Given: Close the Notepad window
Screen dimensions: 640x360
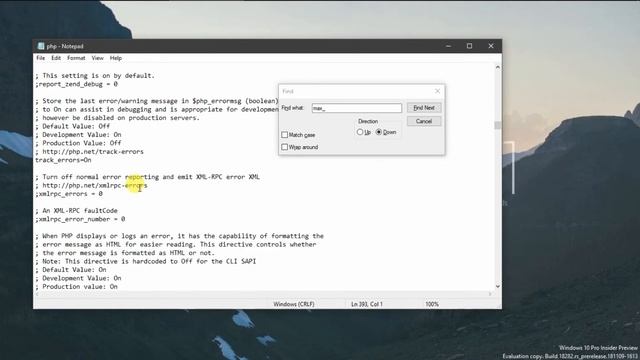Looking at the screenshot, I should coord(491,46).
